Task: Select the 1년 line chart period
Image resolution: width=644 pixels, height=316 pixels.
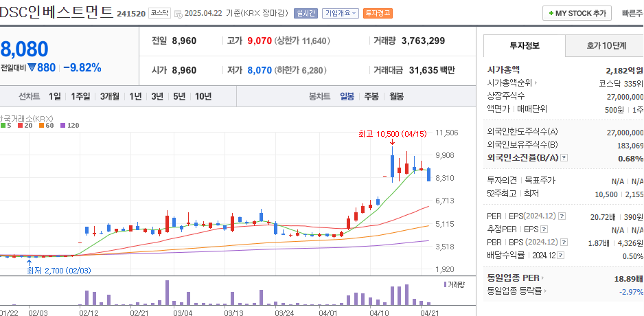Action: coord(135,97)
